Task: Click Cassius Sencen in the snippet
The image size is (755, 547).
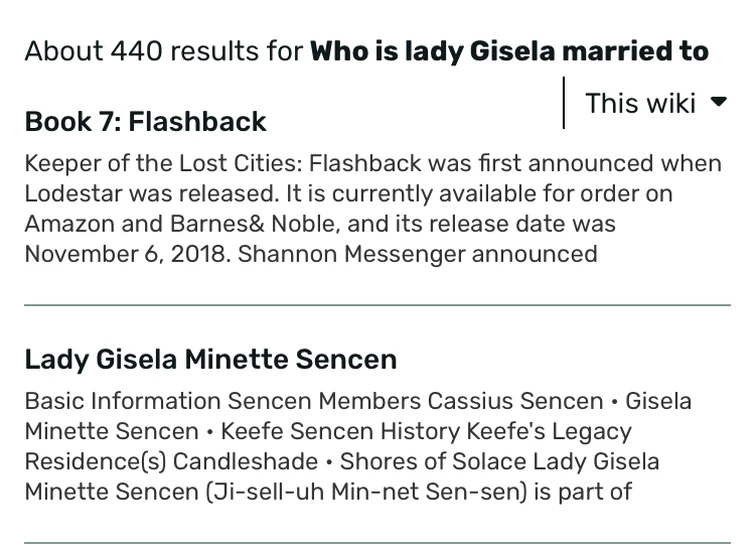Action: 515,401
